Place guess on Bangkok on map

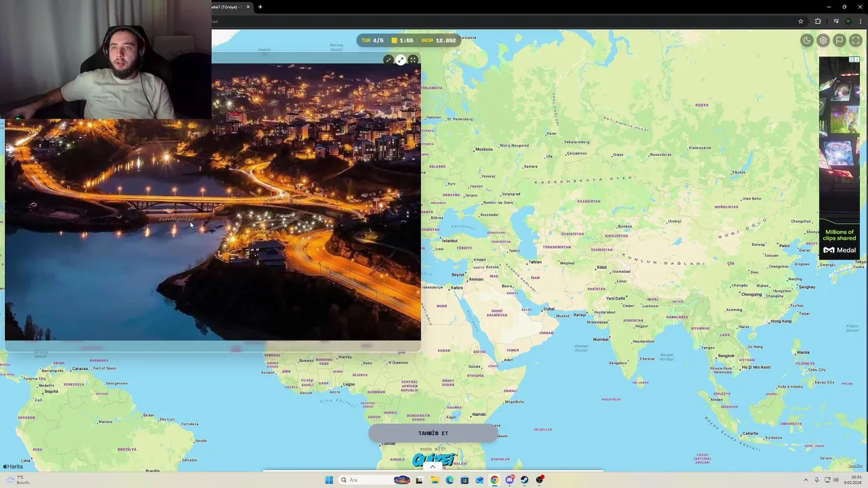coord(726,355)
